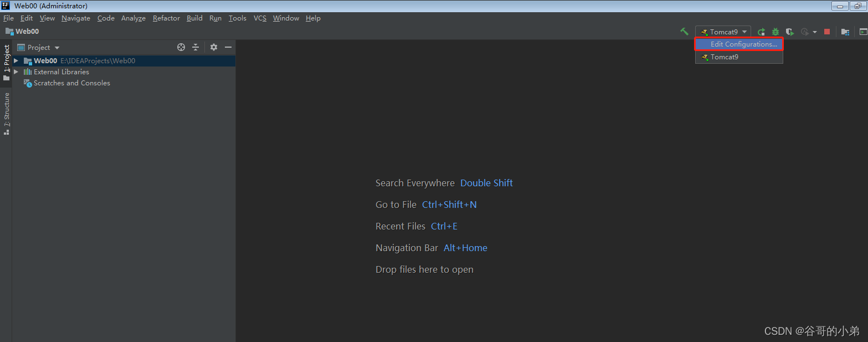Click the Run with Coverage shield icon
868x342 pixels.
click(x=790, y=32)
